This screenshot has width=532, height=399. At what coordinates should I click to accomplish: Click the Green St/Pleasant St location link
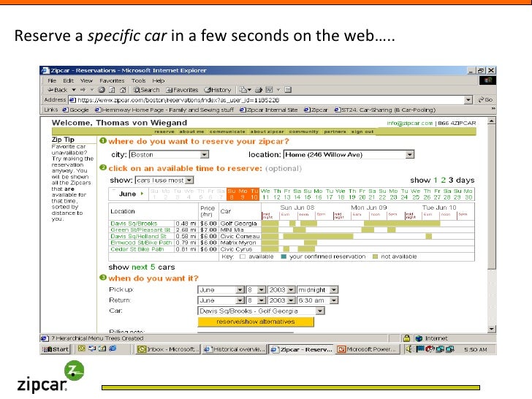pyautogui.click(x=140, y=230)
